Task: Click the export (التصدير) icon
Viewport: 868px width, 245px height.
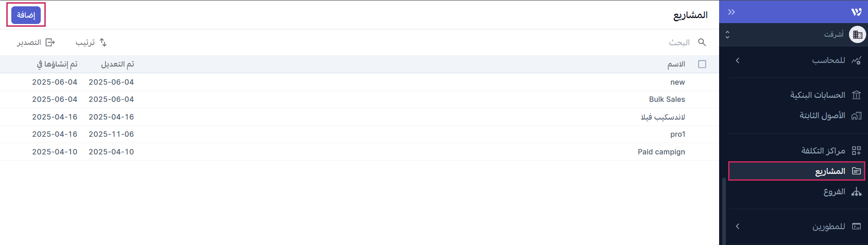Action: click(x=50, y=42)
